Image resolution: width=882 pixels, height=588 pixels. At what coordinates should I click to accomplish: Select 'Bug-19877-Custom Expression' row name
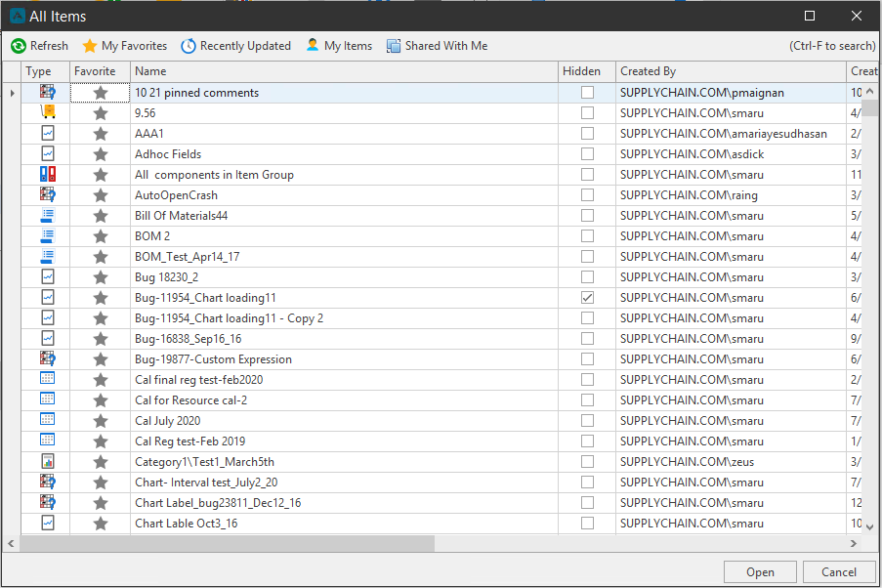(x=344, y=359)
